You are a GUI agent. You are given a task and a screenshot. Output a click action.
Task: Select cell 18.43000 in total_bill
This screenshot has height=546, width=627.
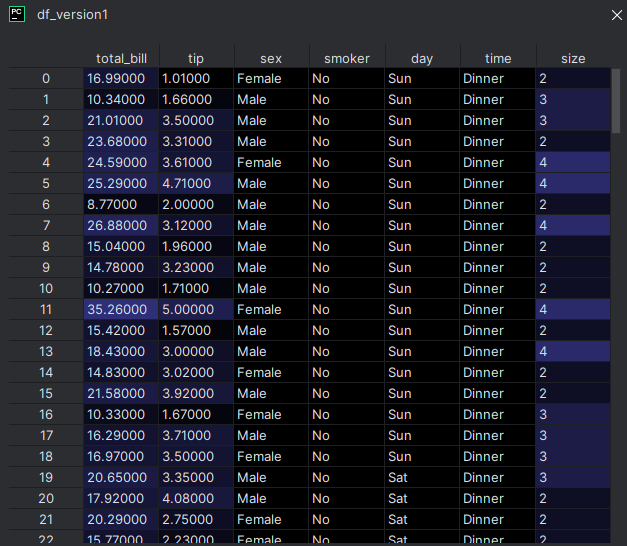[x=121, y=352]
